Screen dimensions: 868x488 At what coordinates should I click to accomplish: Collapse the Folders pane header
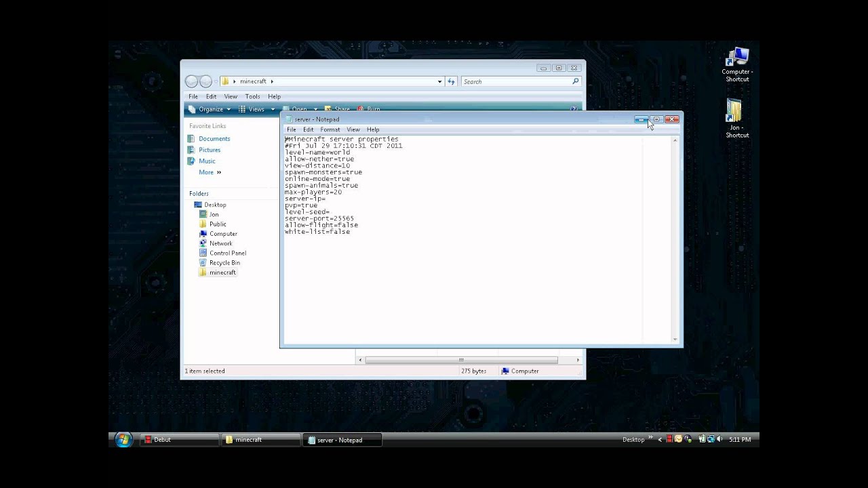pos(199,194)
